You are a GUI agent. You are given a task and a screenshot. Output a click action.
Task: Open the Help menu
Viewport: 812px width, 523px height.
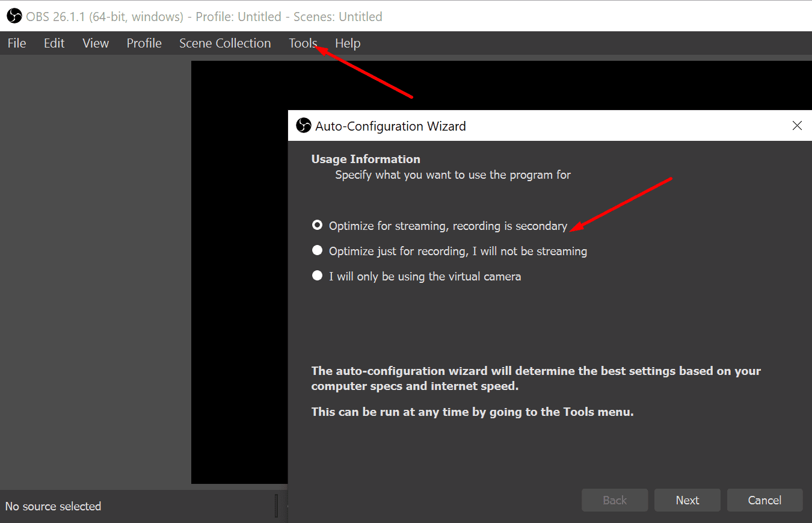(x=348, y=43)
